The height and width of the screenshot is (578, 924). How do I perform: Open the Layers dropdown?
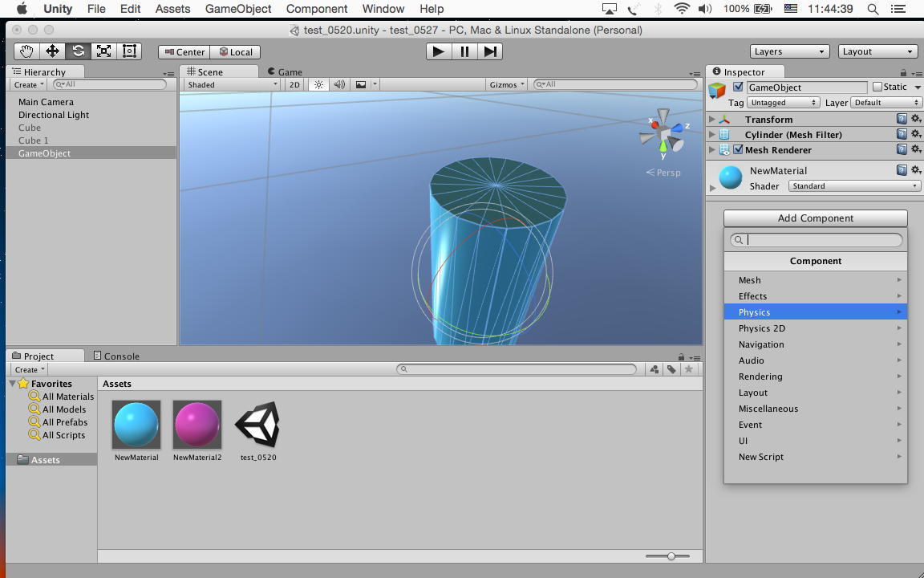pyautogui.click(x=789, y=51)
